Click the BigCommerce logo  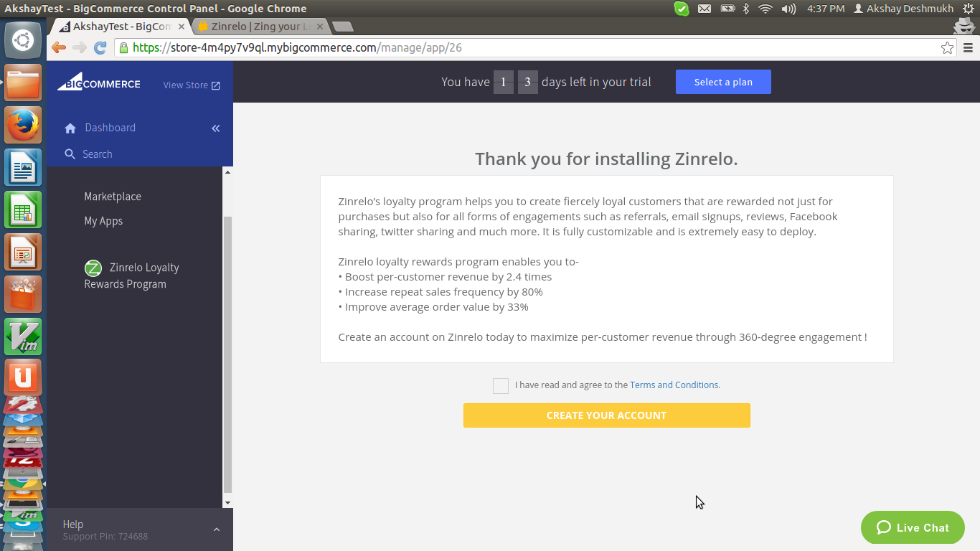pos(99,82)
